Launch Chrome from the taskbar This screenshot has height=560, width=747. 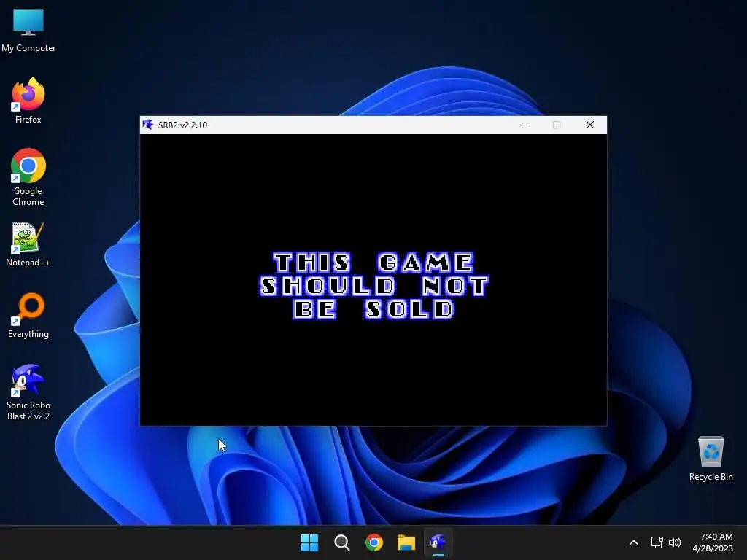[x=374, y=542]
